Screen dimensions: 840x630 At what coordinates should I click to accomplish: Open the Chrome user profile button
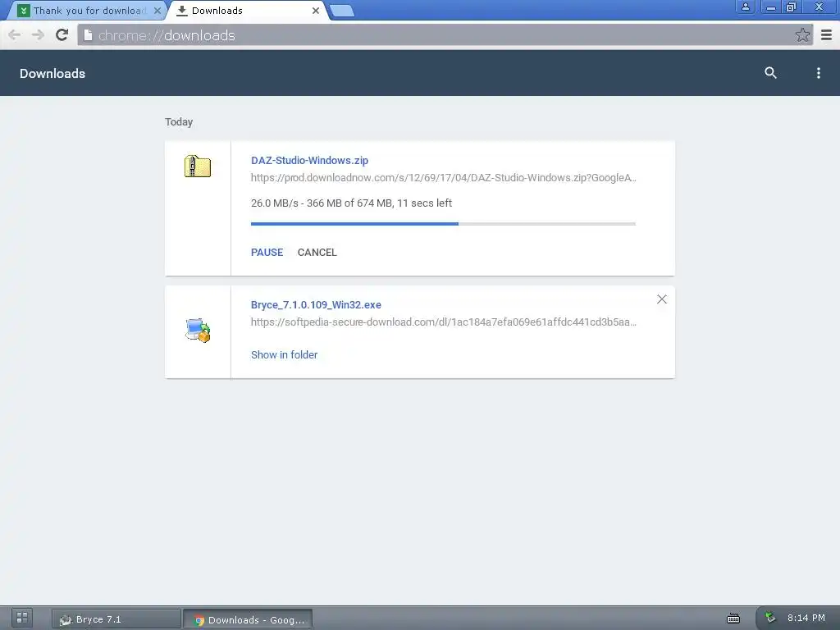point(745,7)
